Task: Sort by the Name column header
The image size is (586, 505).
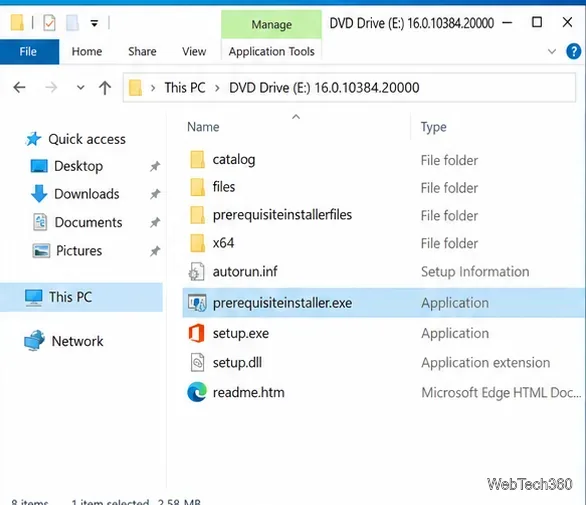Action: [203, 127]
